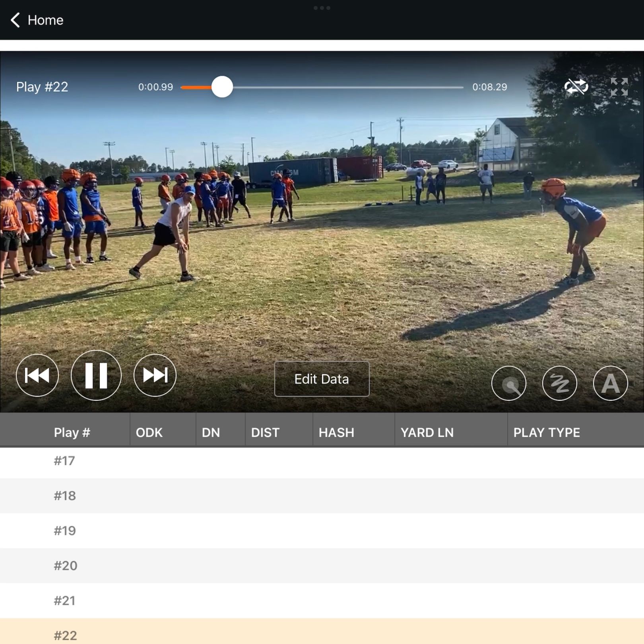This screenshot has width=644, height=644.
Task: Tap the Play #22 title label
Action: click(x=42, y=87)
